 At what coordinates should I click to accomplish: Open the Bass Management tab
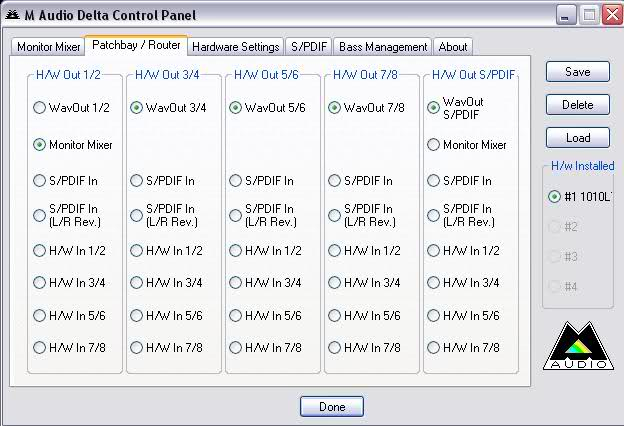[383, 47]
